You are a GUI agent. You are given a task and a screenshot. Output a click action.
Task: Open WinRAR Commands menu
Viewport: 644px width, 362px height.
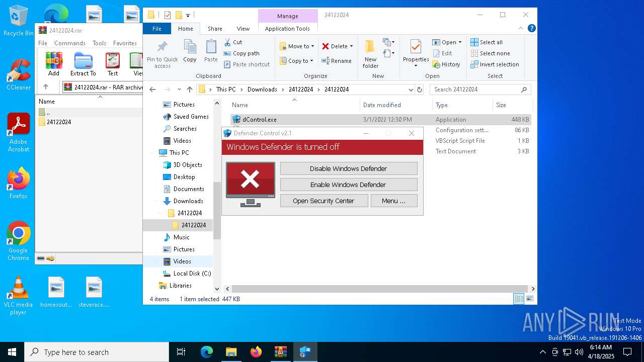point(70,43)
